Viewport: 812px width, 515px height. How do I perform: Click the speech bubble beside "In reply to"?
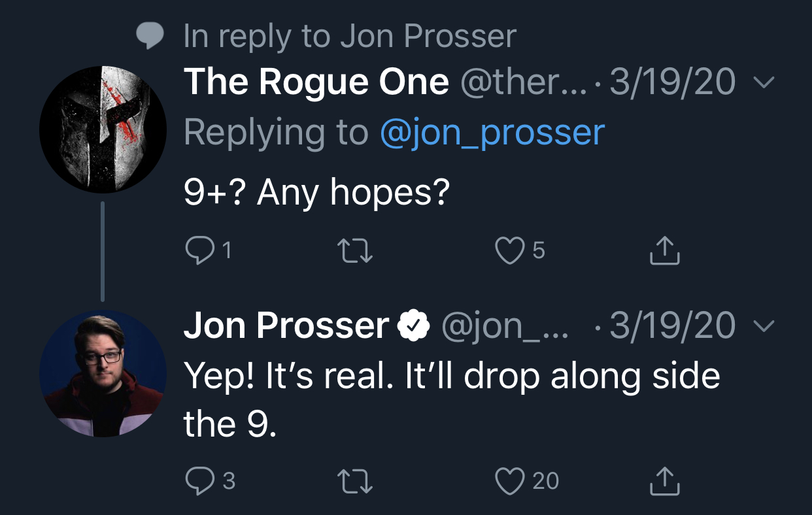click(x=150, y=36)
